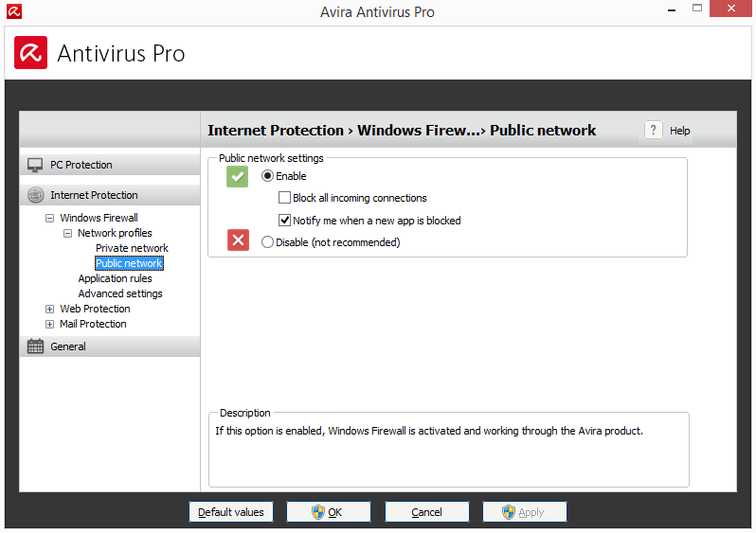Open Application rules in the tree

click(115, 278)
